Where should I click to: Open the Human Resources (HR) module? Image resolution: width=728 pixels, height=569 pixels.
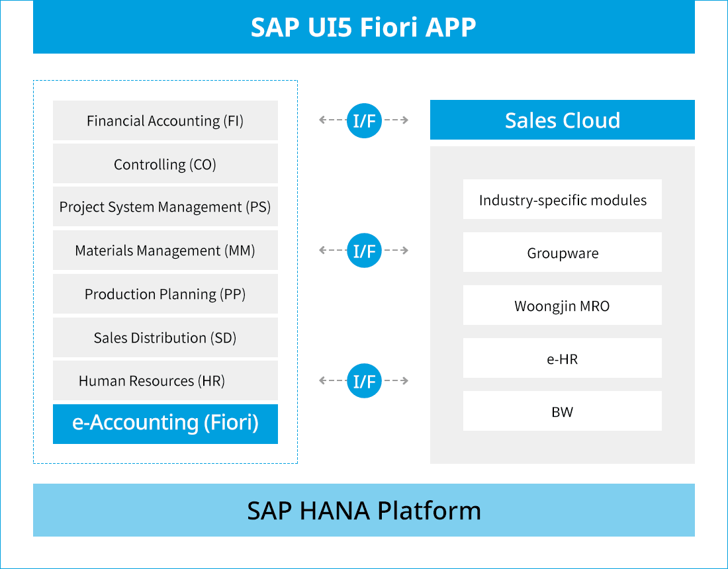(165, 380)
